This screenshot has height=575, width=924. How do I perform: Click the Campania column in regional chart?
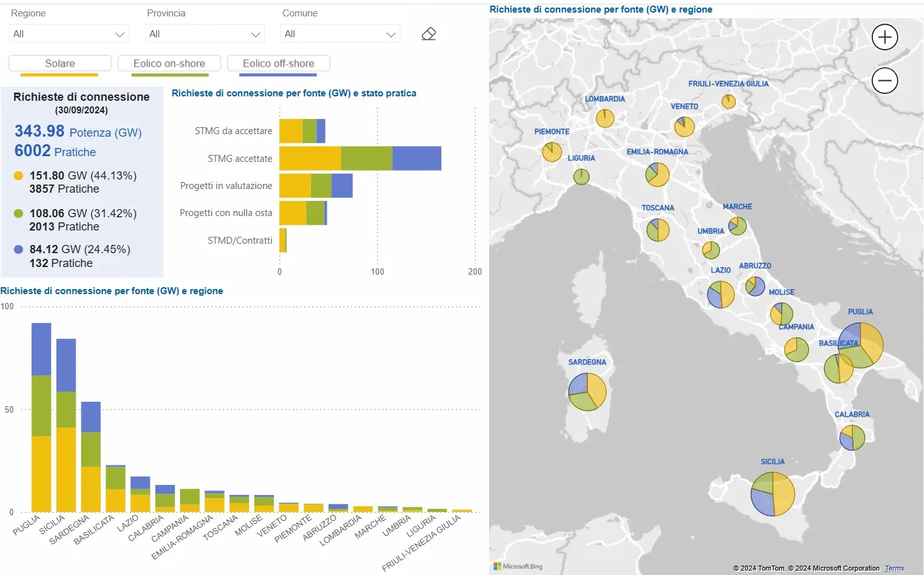click(189, 501)
